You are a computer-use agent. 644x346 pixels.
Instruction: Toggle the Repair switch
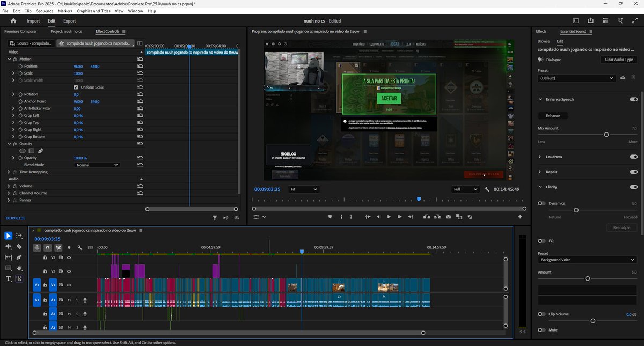[x=634, y=172]
